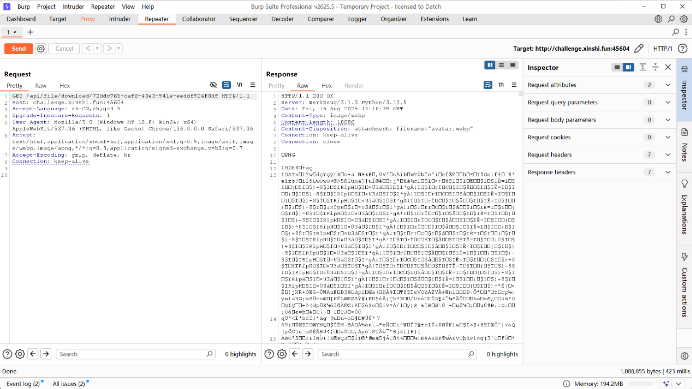Edit the target with the pencil icon
The image size is (692, 389).
(639, 49)
